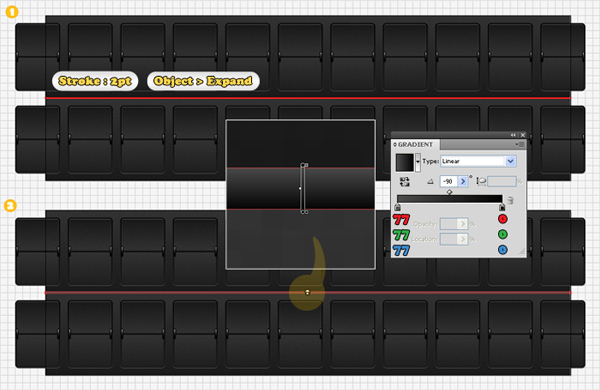Click the Reverse Gradient icon

click(404, 181)
